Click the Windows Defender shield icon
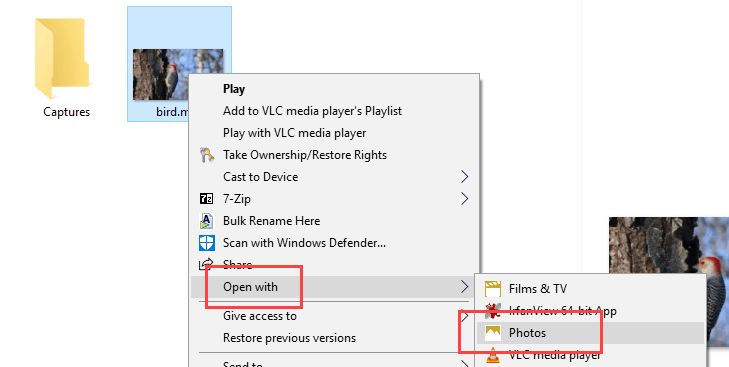The height and width of the screenshot is (367, 729). (x=206, y=243)
